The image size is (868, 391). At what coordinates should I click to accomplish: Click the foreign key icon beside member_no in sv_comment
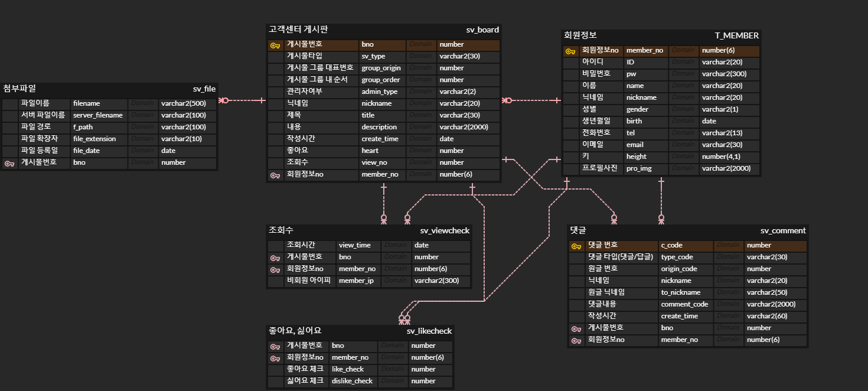pos(577,340)
